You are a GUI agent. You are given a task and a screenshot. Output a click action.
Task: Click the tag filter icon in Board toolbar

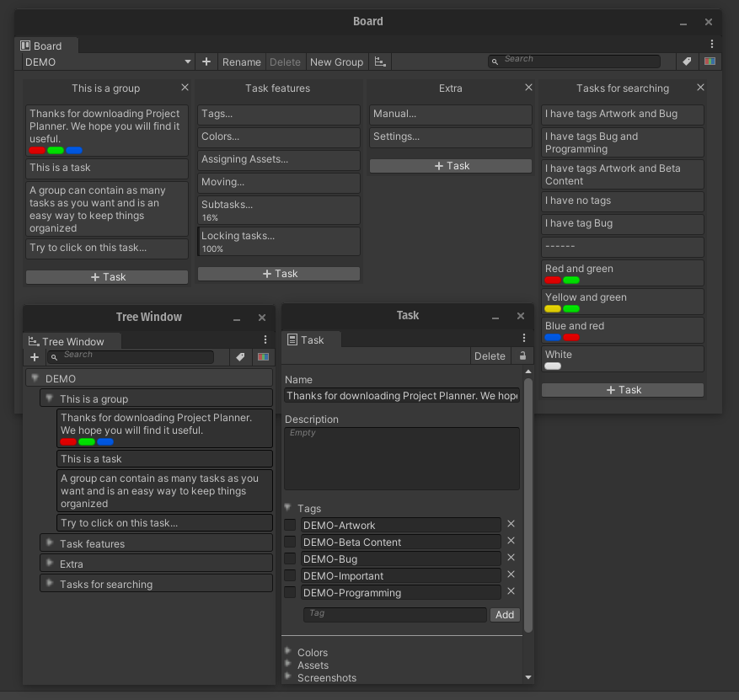coord(687,61)
